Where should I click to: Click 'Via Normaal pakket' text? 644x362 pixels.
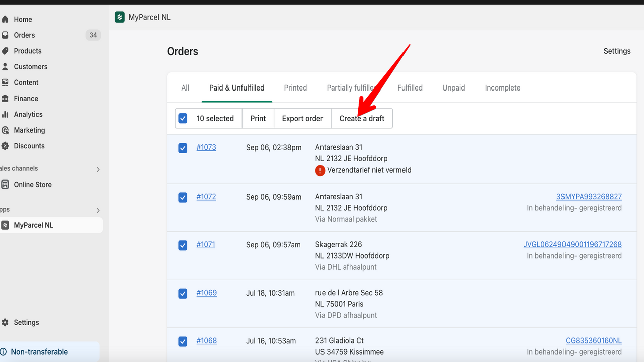[x=346, y=219]
